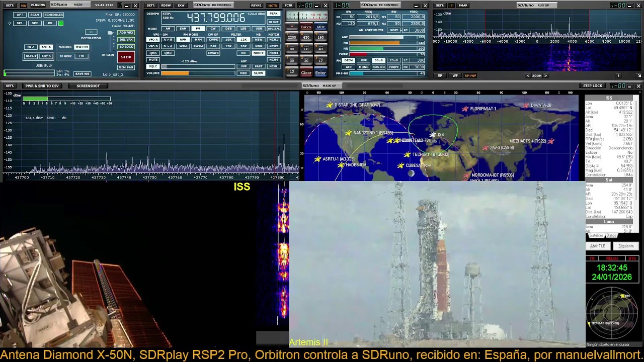
Task: Open the SETT. menu in SDRuno Main
Action: pos(10,6)
